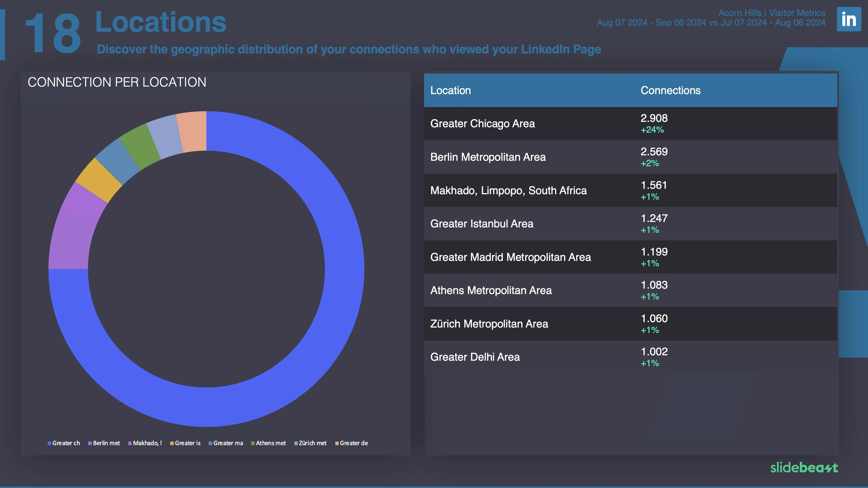Click the LinkedIn logo icon
The height and width of the screenshot is (488, 868).
click(x=849, y=19)
